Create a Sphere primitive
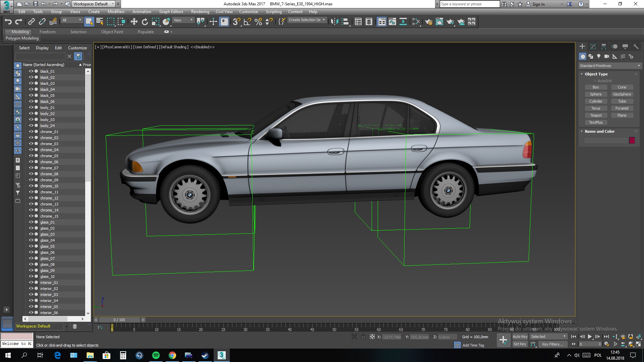The height and width of the screenshot is (362, 644). [596, 94]
